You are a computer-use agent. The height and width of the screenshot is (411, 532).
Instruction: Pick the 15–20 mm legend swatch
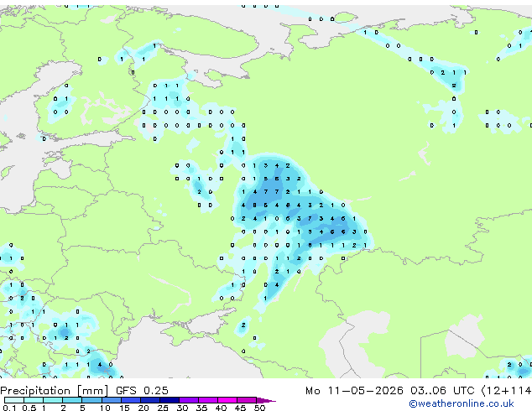click(131, 400)
